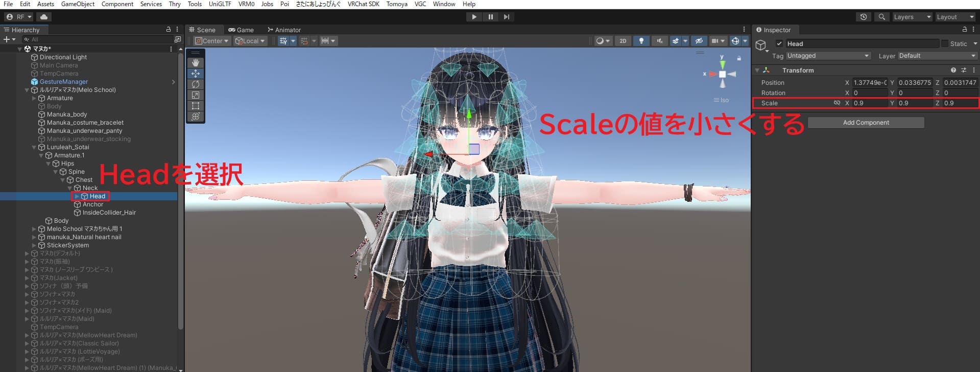Click the GameObject cube icon in Inspector
980x372 pixels.
761,45
